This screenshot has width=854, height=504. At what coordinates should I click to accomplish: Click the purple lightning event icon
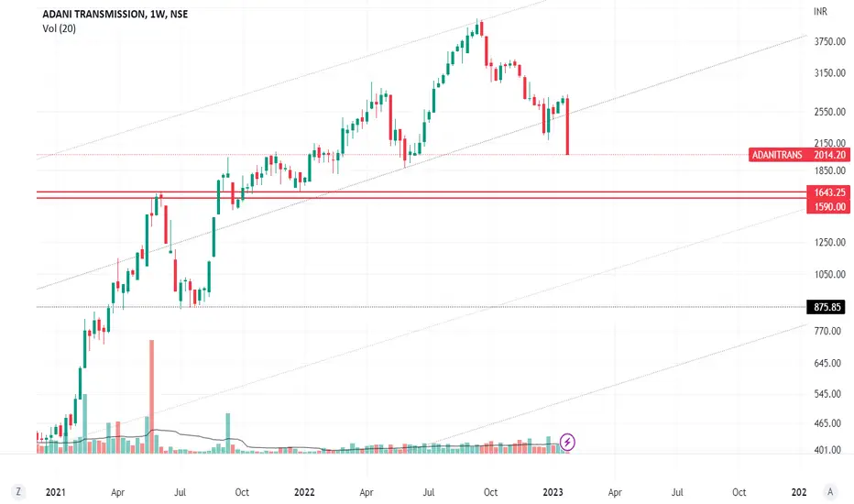coord(567,442)
